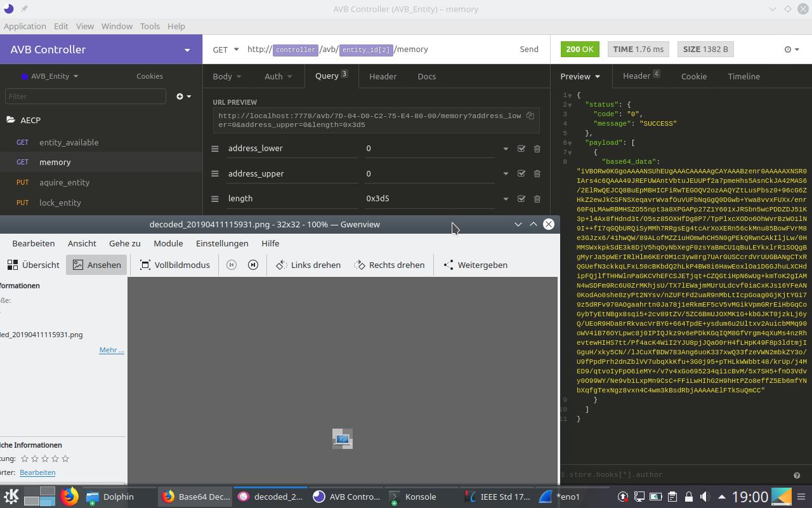Click the drag handle beside address_lower
Screen dimensions: 812x508
tap(214, 148)
